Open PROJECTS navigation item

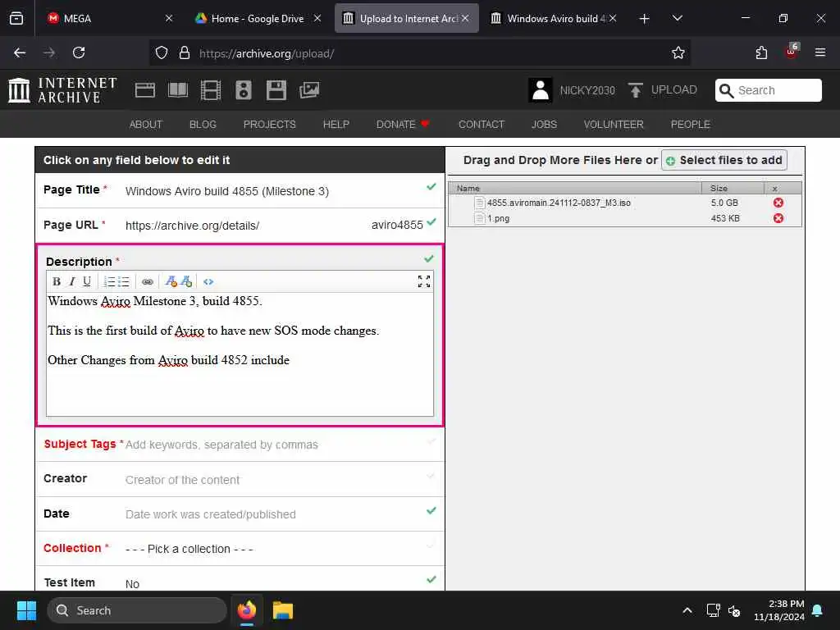(269, 125)
